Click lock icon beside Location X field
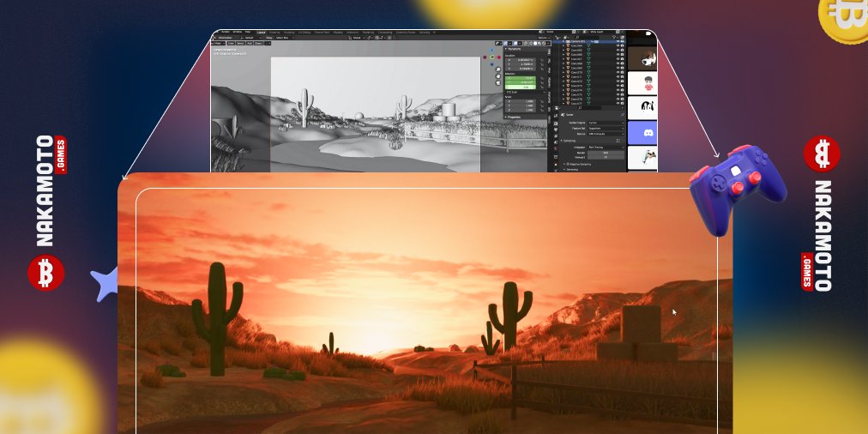868x434 pixels. coord(542,60)
